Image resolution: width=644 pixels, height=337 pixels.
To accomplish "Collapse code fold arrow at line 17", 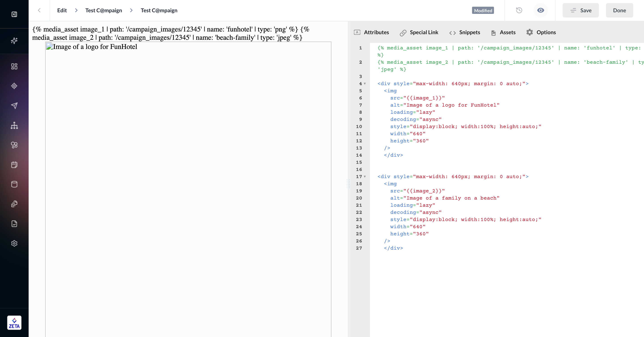I will (365, 177).
